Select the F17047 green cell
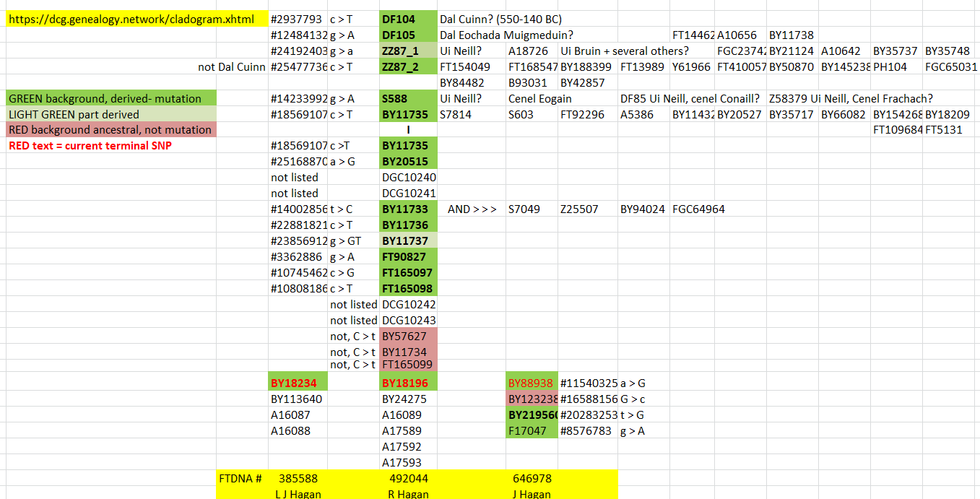The height and width of the screenshot is (499, 980). tap(532, 430)
